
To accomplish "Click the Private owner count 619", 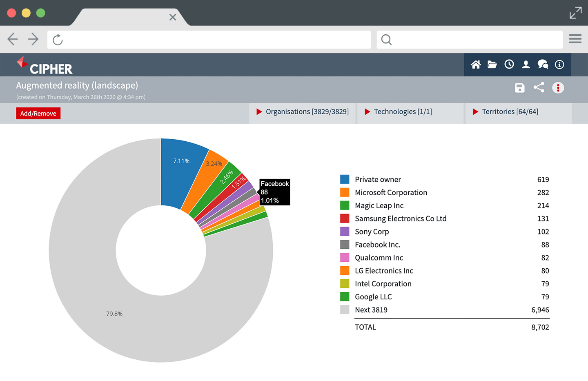I will 543,180.
